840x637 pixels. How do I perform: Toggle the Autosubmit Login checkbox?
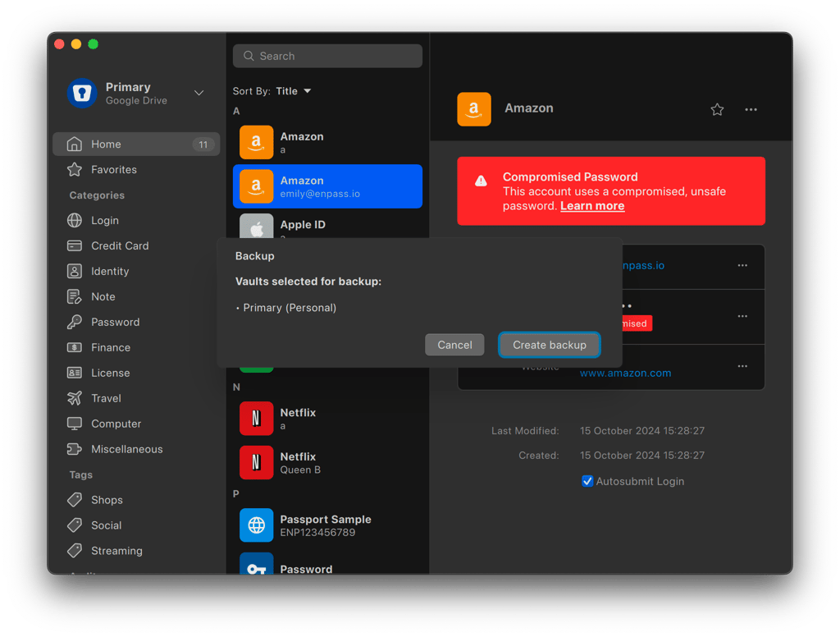[587, 481]
